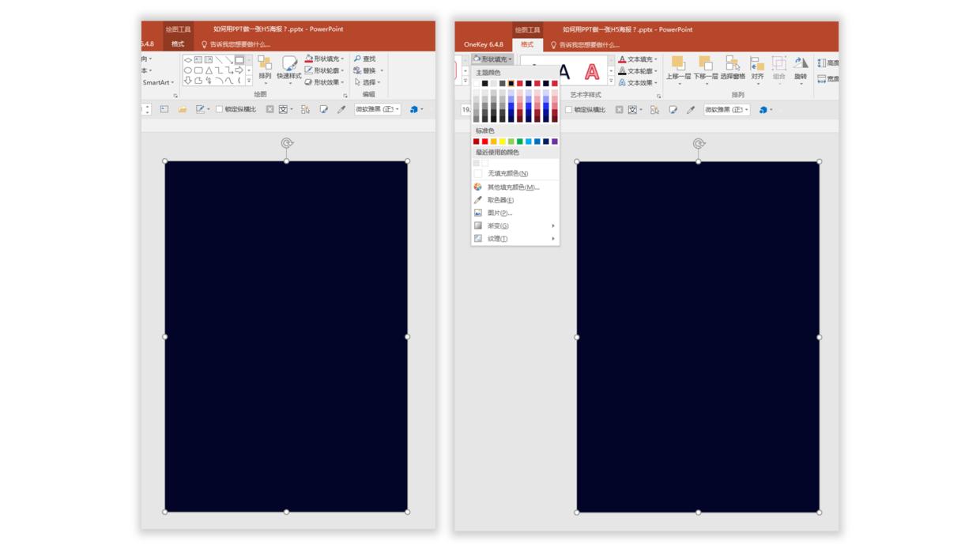Expand the 纹理 texture submenu
Image resolution: width=980 pixels, height=552 pixels.
tap(514, 238)
